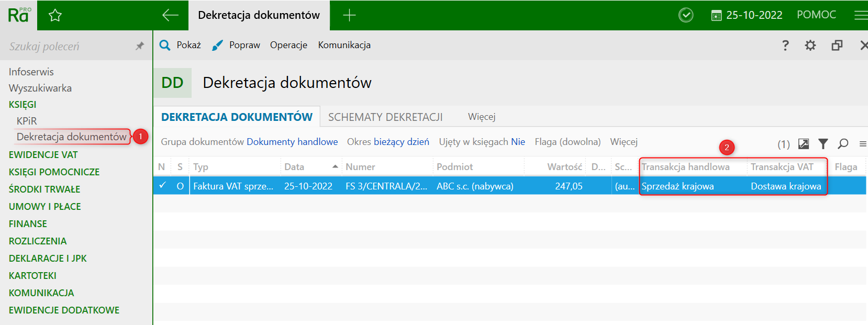Click the export table icon
Screen dimensions: 868x325
click(804, 143)
